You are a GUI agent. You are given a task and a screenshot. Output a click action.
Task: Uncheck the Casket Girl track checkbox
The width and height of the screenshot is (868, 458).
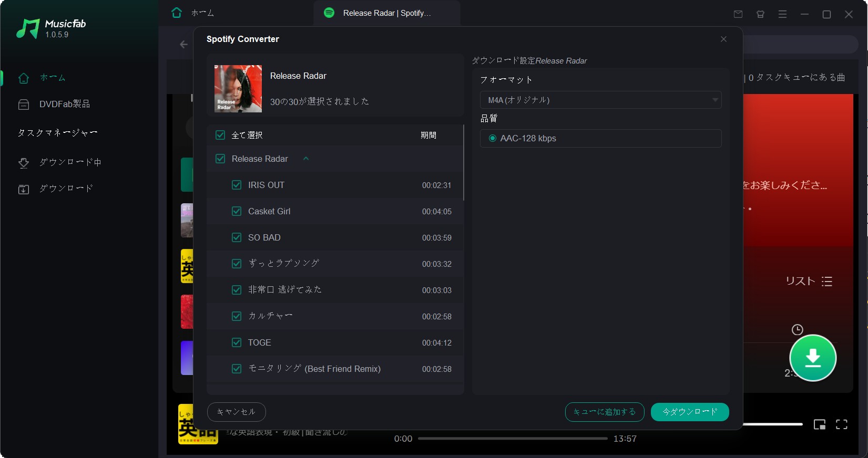point(237,211)
